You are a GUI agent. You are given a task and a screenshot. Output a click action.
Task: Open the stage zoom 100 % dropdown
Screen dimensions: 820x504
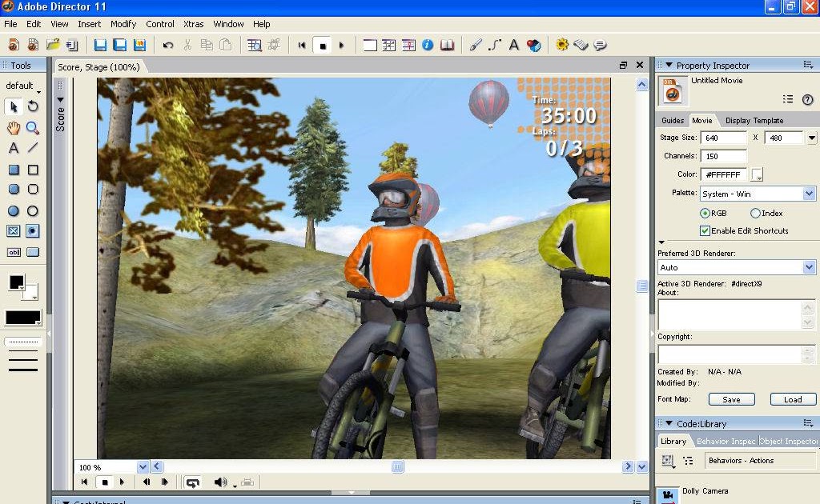point(143,467)
